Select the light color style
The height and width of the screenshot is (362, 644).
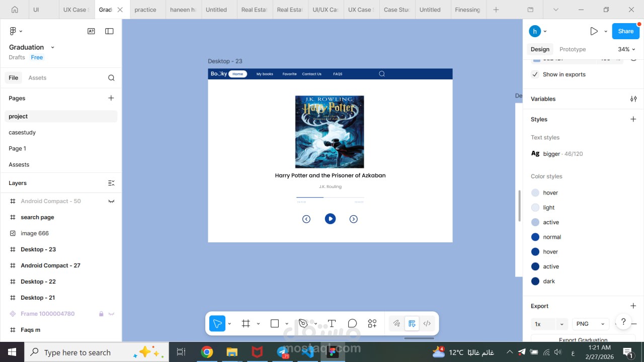pos(543,207)
